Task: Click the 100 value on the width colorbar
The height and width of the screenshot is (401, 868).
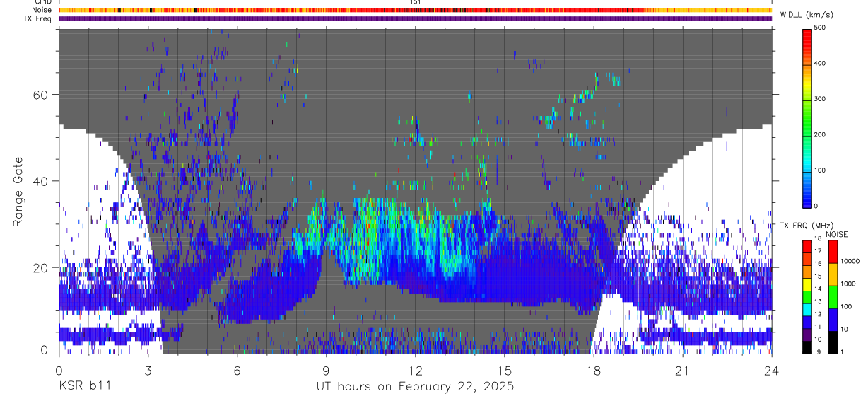Action: click(x=820, y=170)
